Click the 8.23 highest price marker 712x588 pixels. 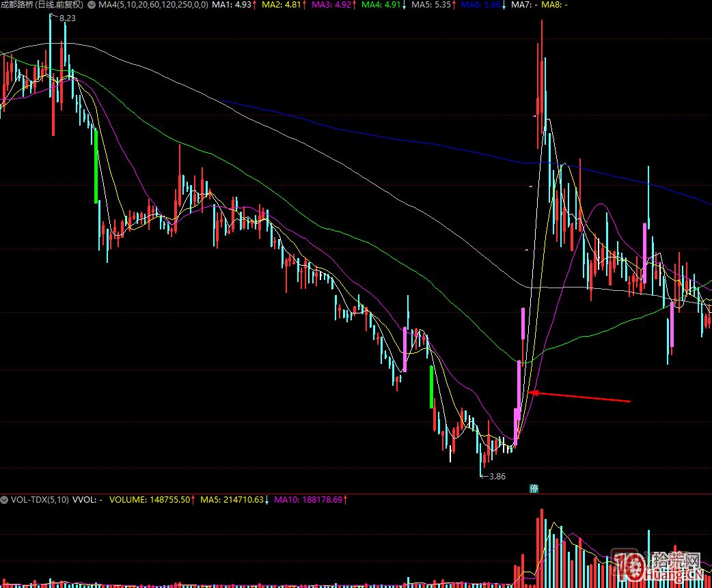point(67,18)
